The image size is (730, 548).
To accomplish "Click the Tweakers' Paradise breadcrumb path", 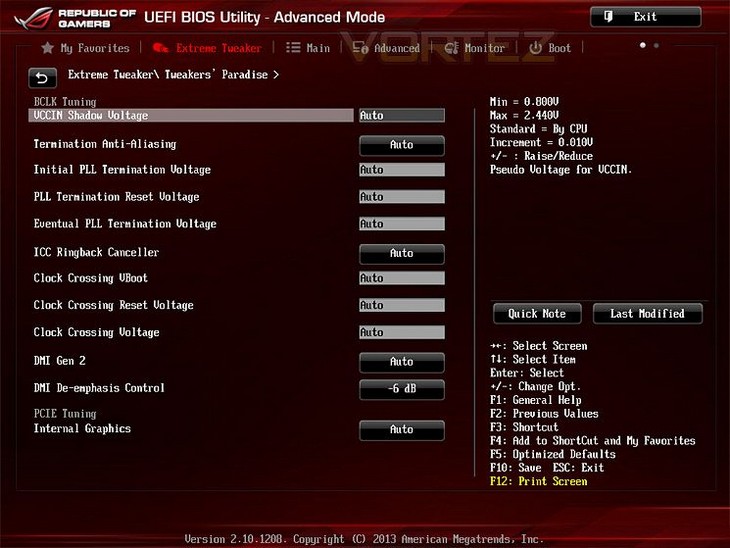I will (x=173, y=74).
